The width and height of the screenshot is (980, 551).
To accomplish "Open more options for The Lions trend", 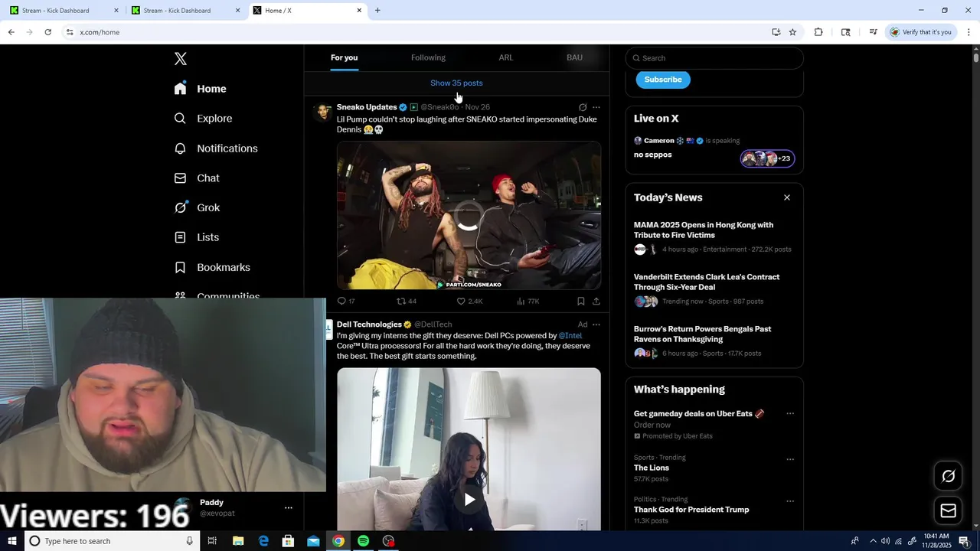I will click(790, 459).
